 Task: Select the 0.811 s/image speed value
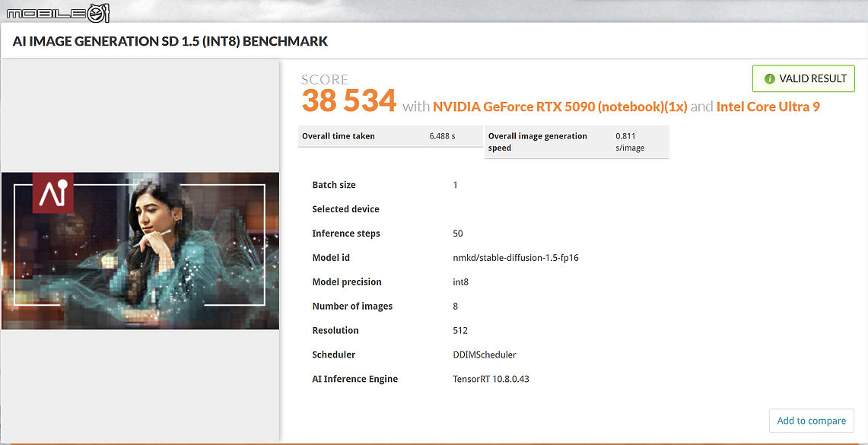tap(630, 141)
